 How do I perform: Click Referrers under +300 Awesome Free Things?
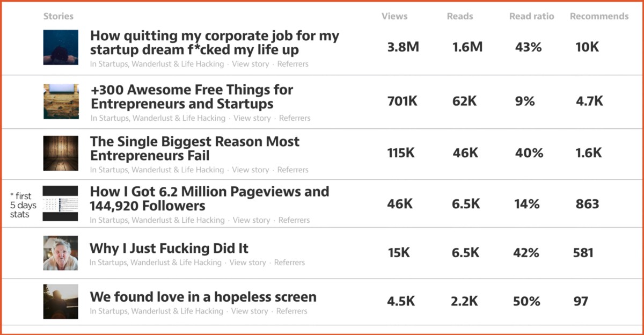pyautogui.click(x=295, y=118)
